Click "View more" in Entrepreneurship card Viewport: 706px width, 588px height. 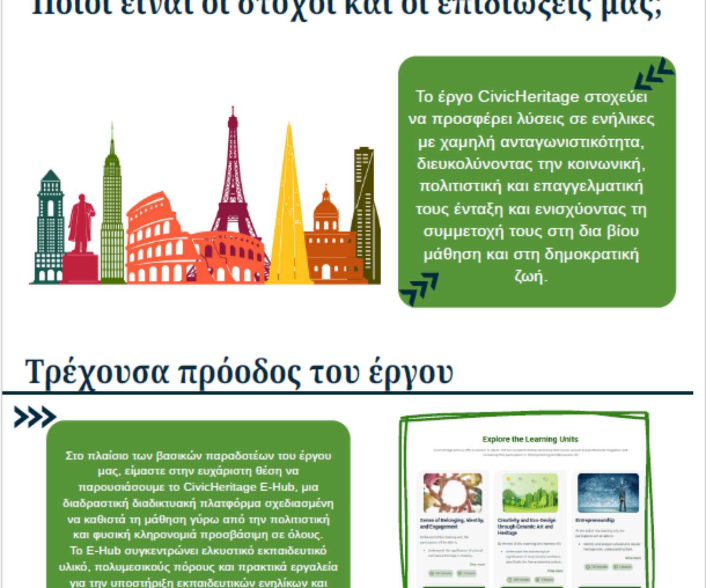click(x=633, y=558)
